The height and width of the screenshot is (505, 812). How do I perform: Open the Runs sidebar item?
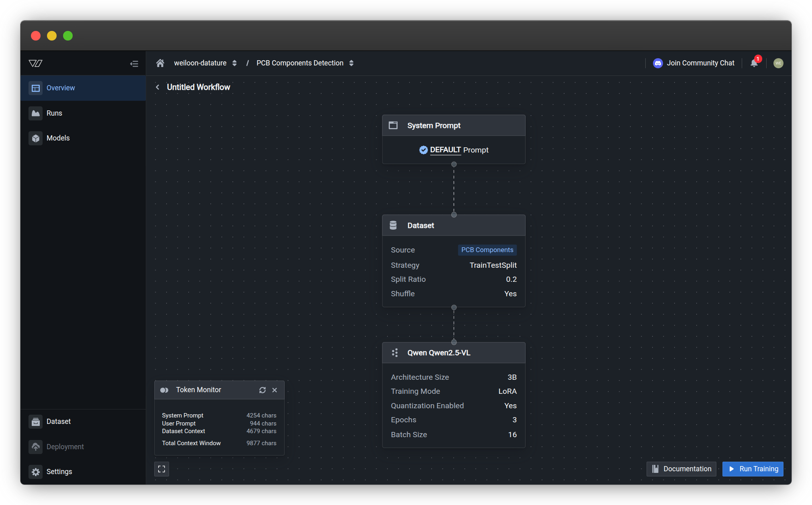(x=54, y=113)
